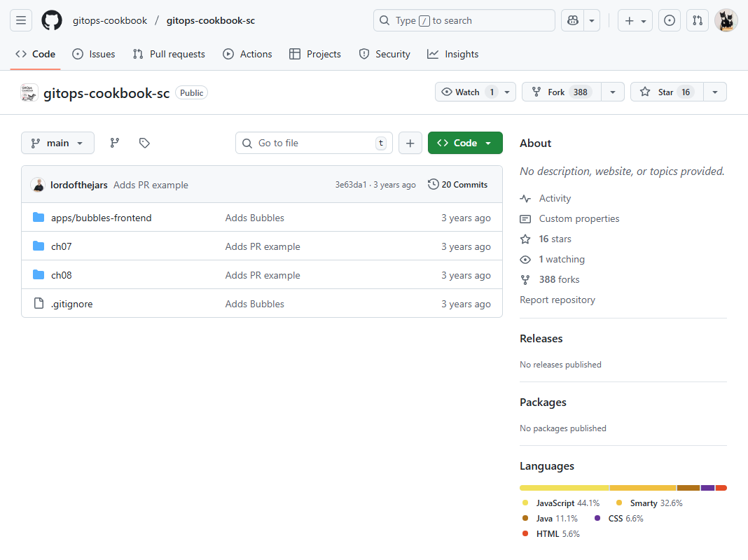
Task: Open the green Code clone dropdown
Action: 465,143
